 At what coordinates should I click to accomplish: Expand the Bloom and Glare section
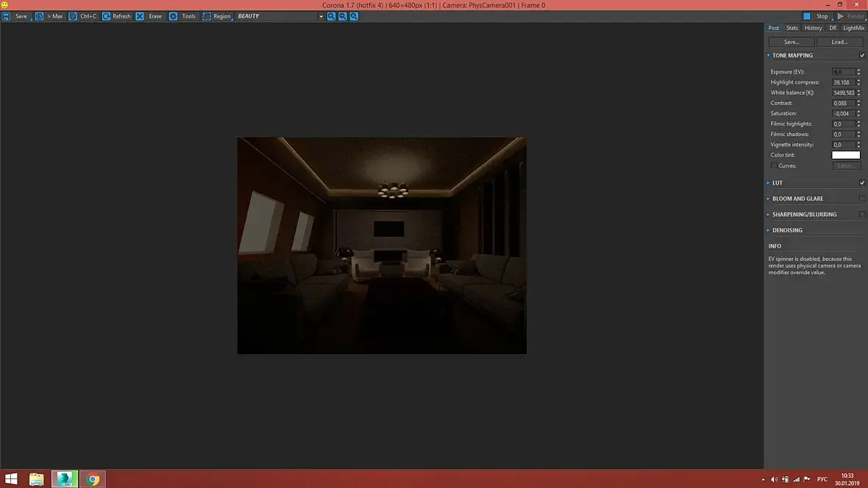coord(769,198)
